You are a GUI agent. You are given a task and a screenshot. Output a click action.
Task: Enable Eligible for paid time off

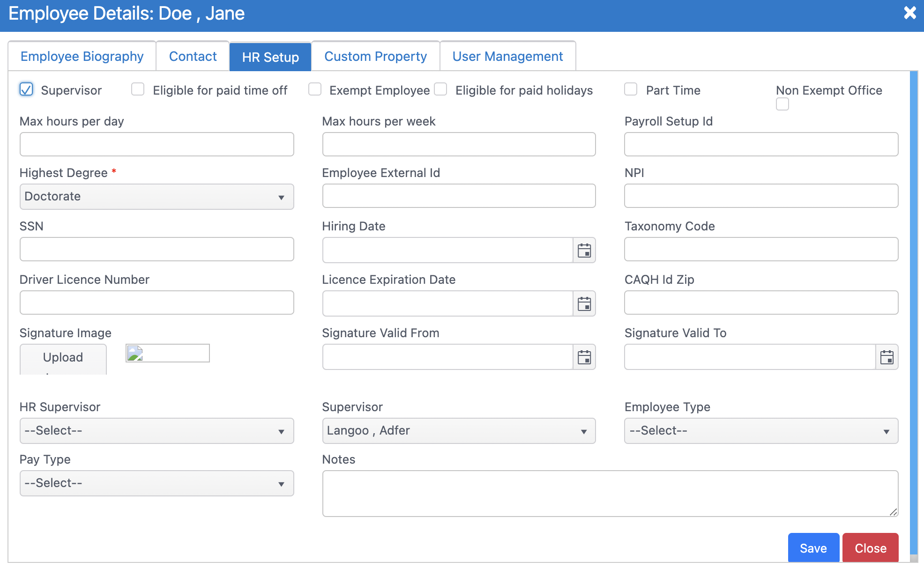(x=138, y=89)
